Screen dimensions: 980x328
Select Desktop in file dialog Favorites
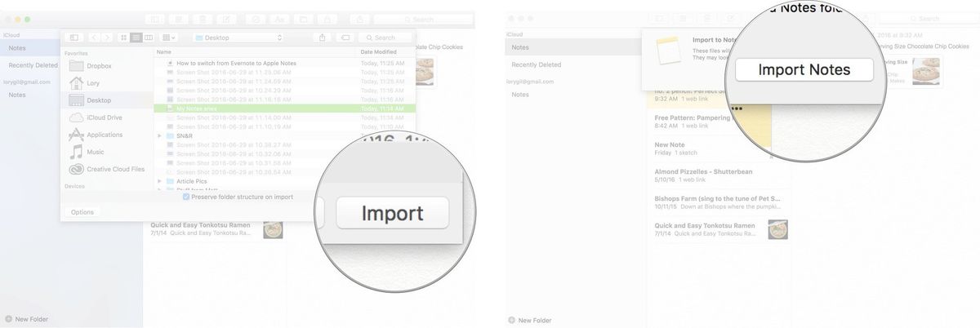106,100
